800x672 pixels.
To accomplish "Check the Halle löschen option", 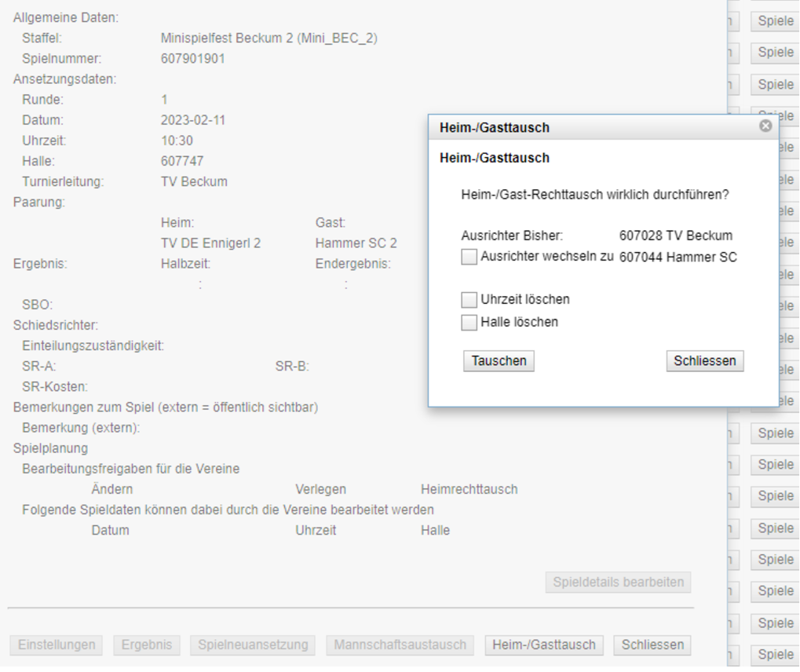I will pos(469,323).
